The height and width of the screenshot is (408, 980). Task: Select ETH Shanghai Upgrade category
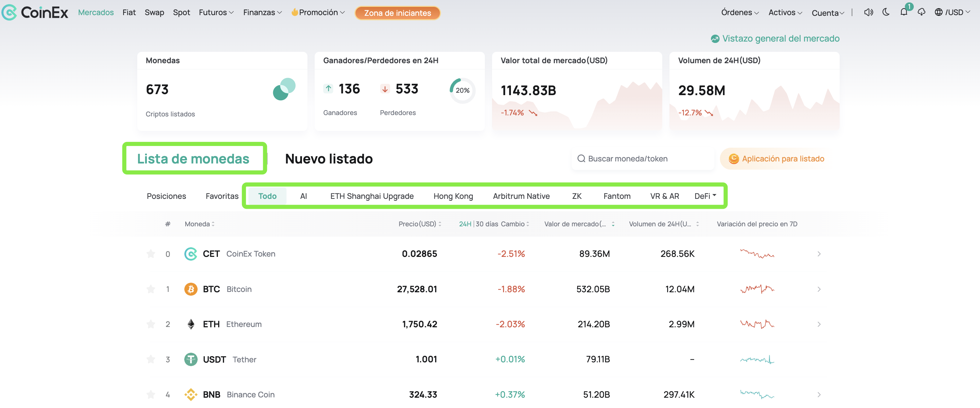[372, 196]
